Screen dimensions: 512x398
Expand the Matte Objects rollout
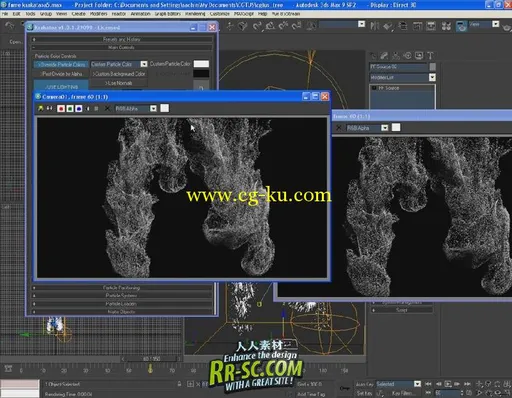[122, 312]
